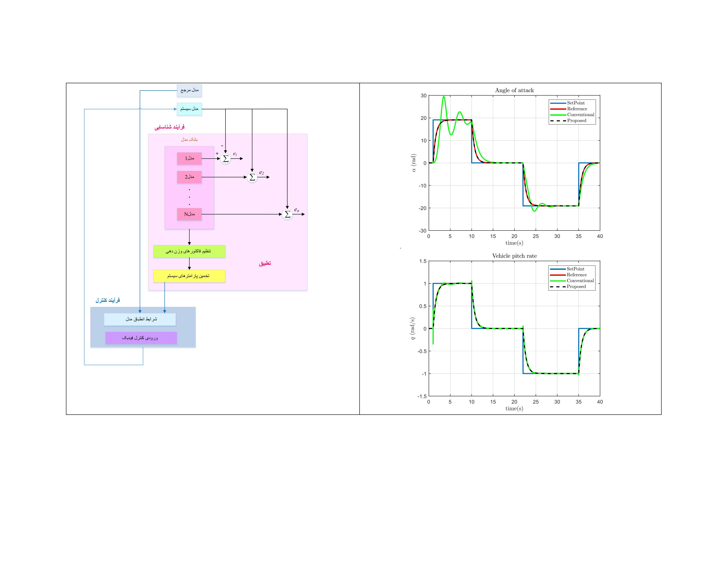728x563 pixels.
Task: Click the en summation node symbol
Action: pos(287,214)
